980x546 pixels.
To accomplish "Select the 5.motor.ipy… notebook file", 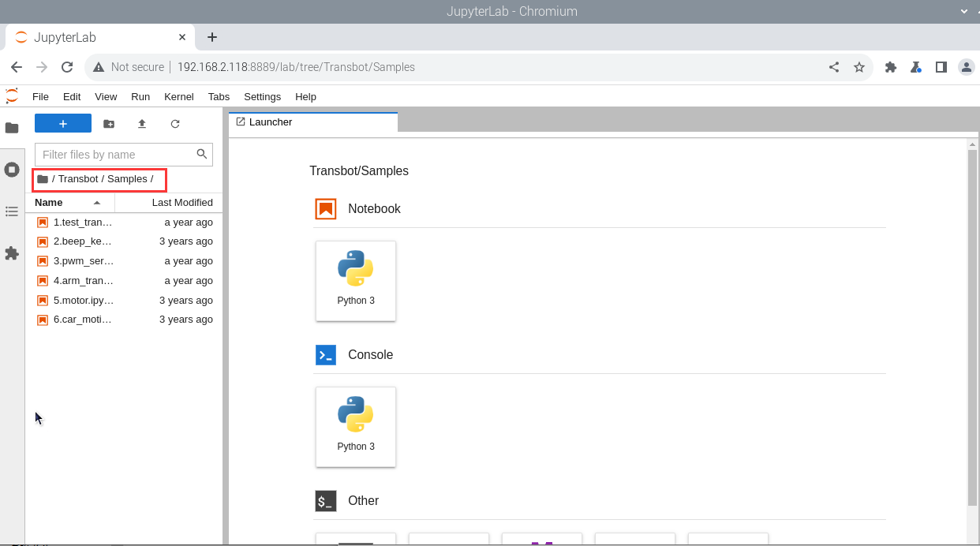I will click(x=124, y=301).
